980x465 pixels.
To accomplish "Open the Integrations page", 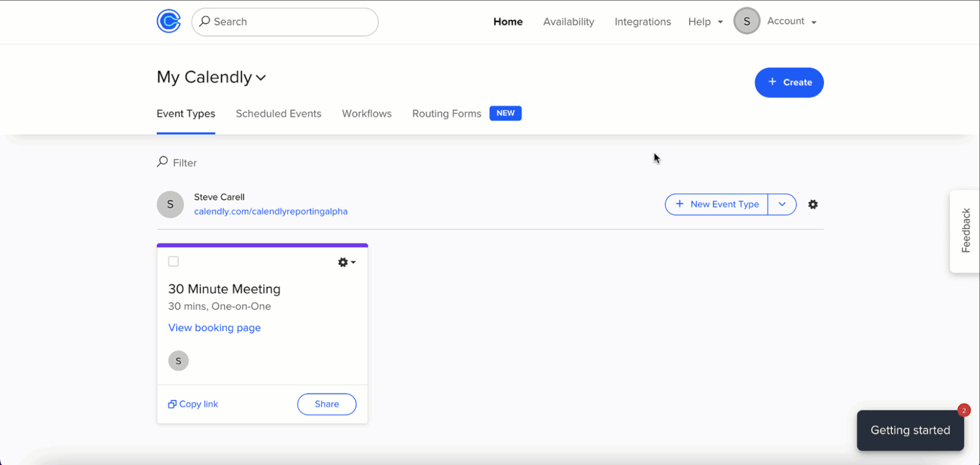I will [x=643, y=21].
